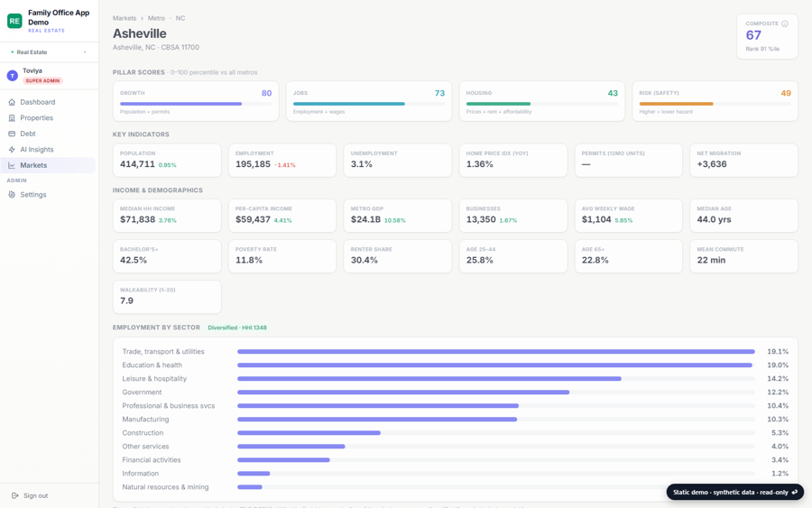Click the Bachelor's+ 42.5% value
This screenshot has height=508, width=812.
click(134, 260)
